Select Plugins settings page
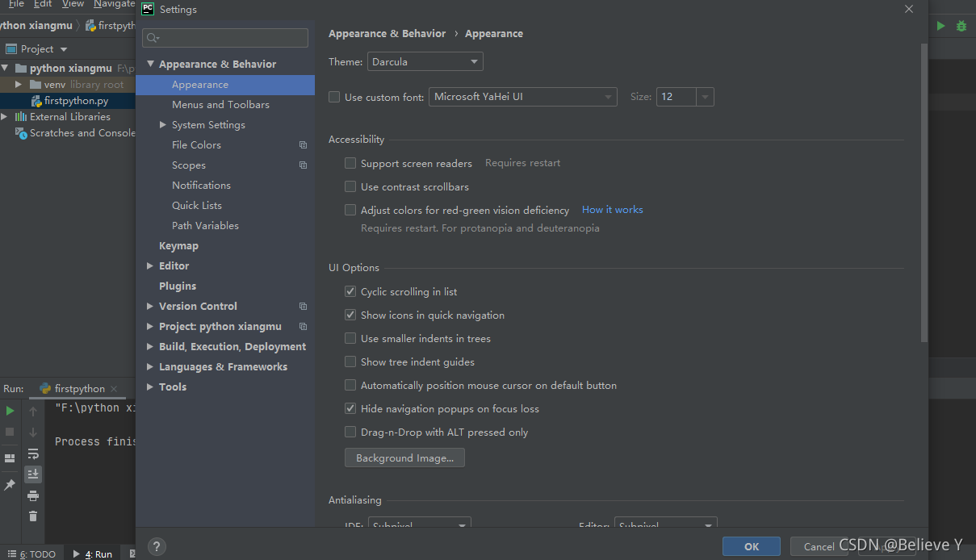The image size is (976, 560). coord(178,286)
